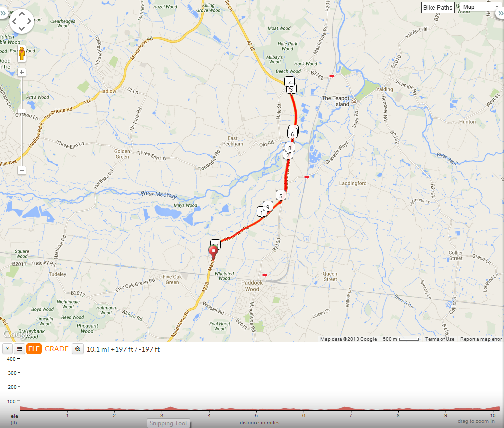
Task: Switch the chart to GRADE view
Action: pos(57,349)
